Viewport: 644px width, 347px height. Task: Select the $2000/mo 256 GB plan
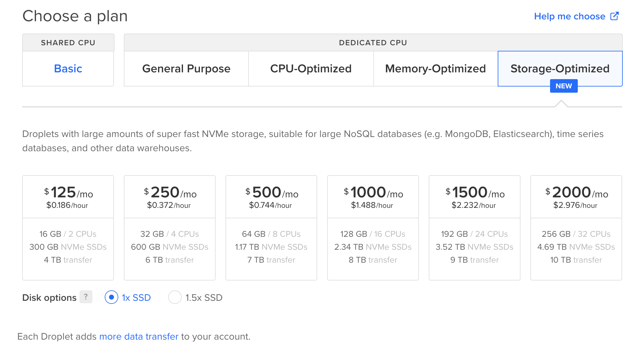tap(576, 228)
